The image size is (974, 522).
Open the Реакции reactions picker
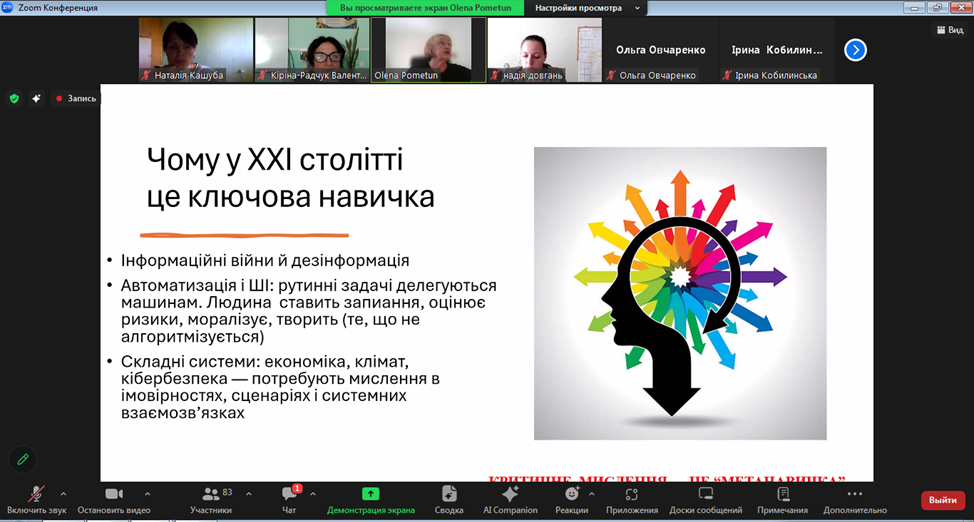point(571,495)
